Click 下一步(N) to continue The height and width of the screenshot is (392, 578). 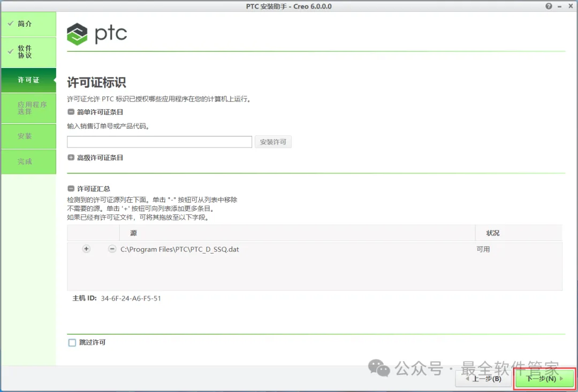[x=545, y=379]
